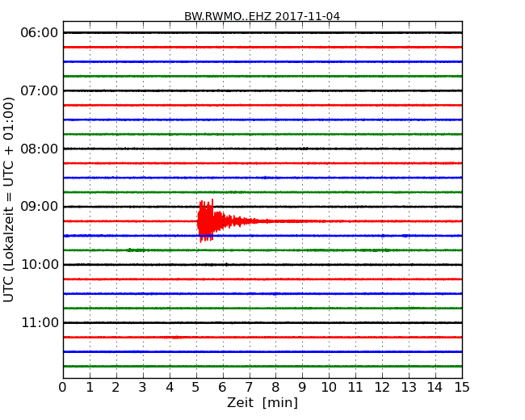Click the x-axis tick label 9
This screenshot has height=420, width=525.
(302, 387)
